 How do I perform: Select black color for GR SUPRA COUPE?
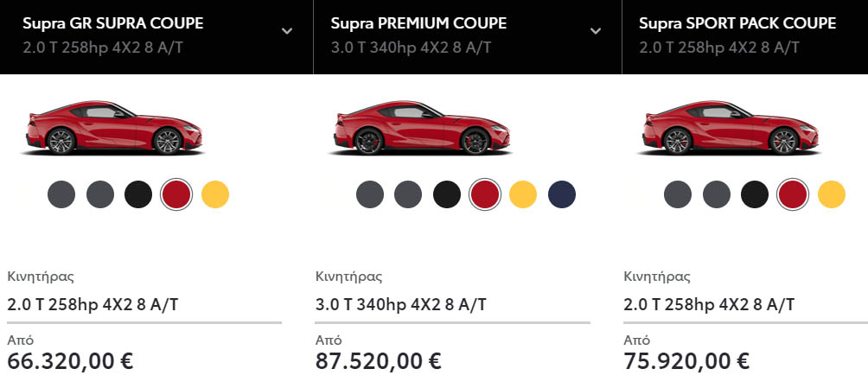point(138,194)
